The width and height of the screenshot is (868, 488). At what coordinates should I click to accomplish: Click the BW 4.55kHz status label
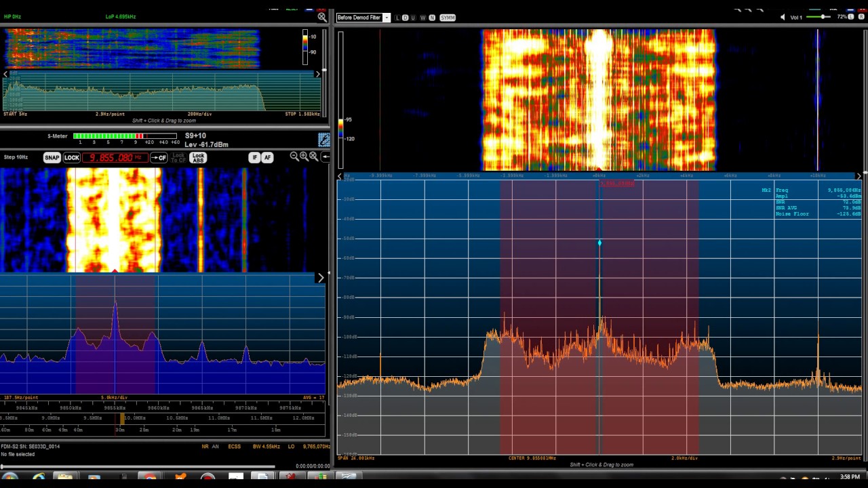click(x=266, y=447)
